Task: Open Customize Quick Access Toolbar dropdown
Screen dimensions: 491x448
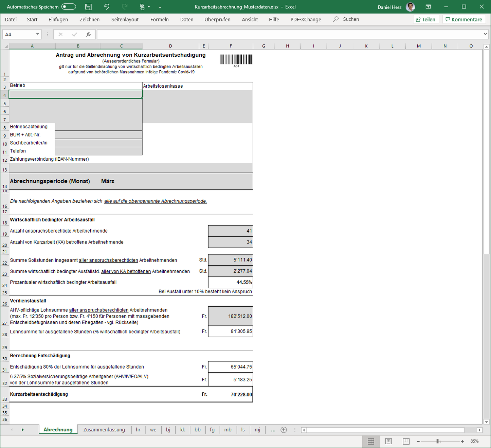Action: point(160,7)
